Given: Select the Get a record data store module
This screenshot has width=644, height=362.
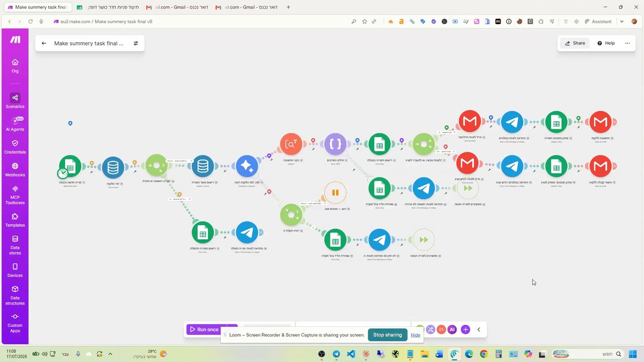Looking at the screenshot, I should tap(113, 166).
